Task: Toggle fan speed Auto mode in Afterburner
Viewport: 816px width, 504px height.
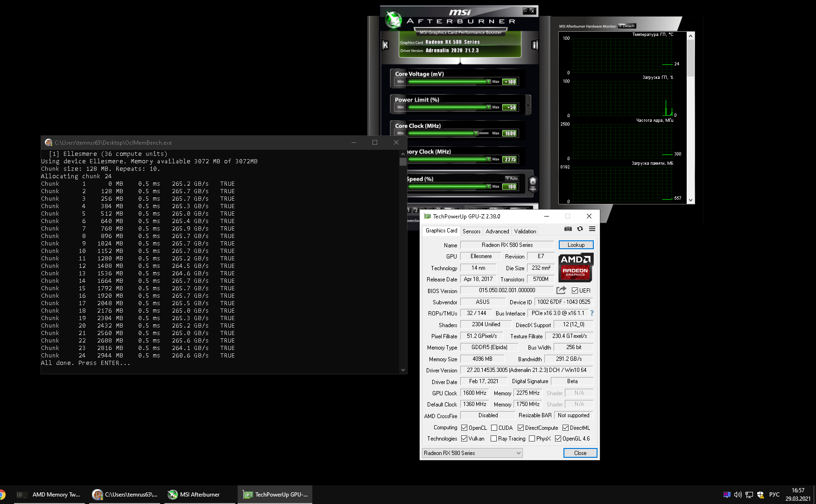Action: coord(512,178)
